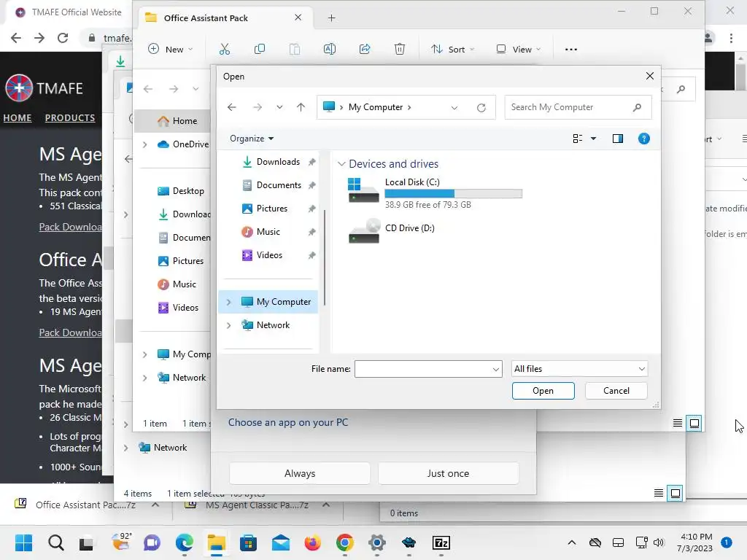The image size is (747, 560).
Task: Click the search magnifier in Search My Computer box
Action: [637, 108]
